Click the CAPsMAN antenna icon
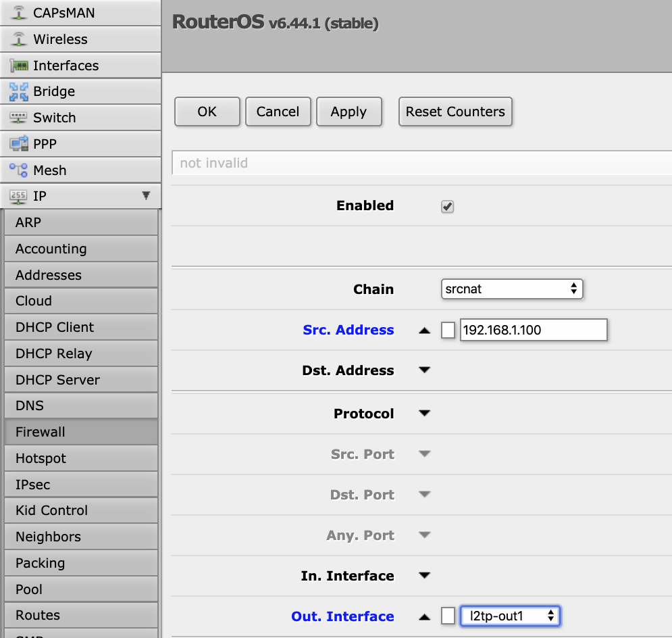This screenshot has width=672, height=638. click(x=18, y=12)
